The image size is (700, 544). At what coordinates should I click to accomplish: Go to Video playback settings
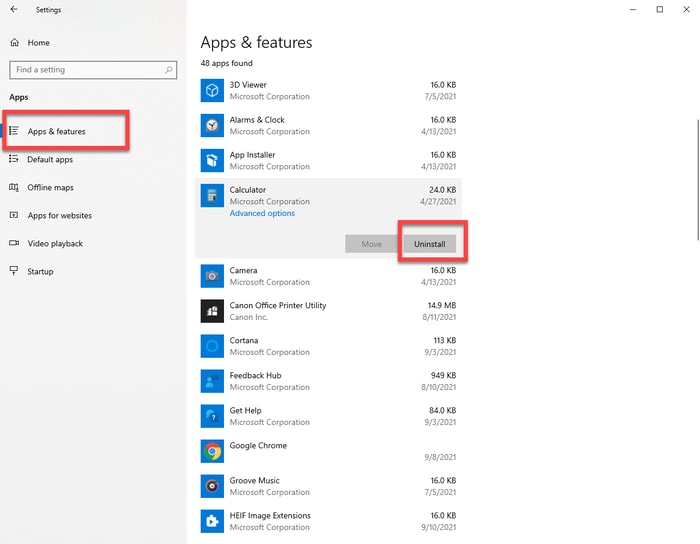(x=55, y=243)
